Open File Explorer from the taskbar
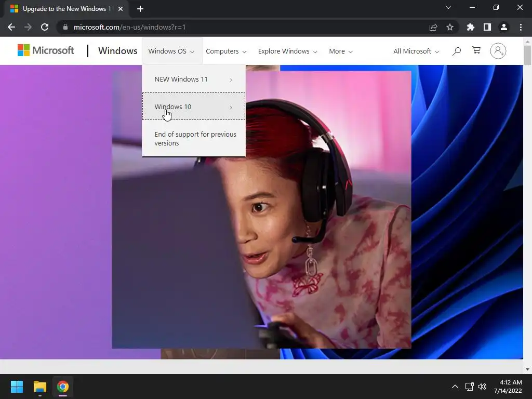 tap(39, 387)
